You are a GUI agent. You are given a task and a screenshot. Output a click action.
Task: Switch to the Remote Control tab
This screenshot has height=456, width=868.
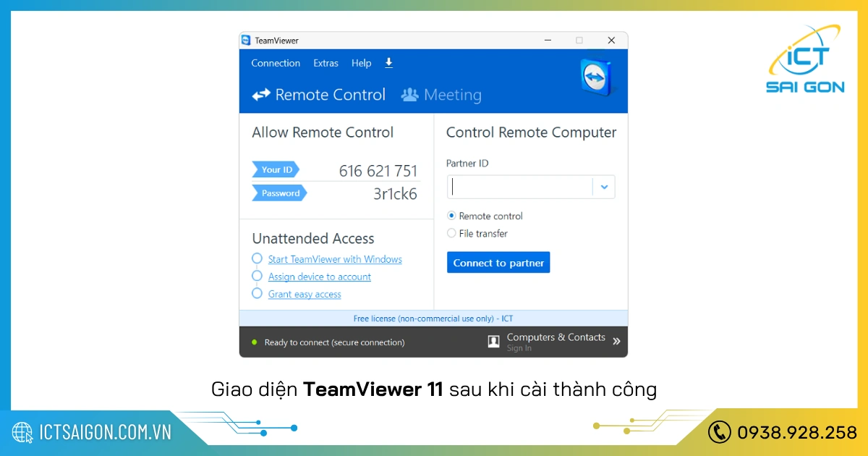click(318, 95)
